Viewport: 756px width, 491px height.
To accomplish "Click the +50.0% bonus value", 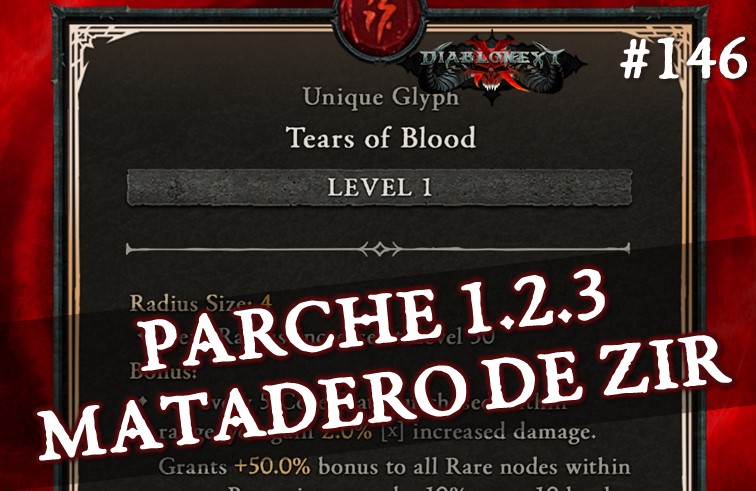I will (x=272, y=466).
